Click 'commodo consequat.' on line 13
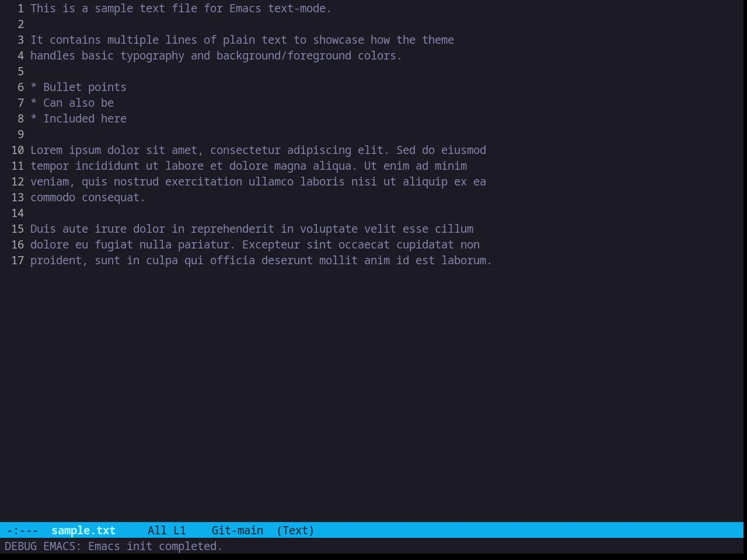 (x=88, y=197)
